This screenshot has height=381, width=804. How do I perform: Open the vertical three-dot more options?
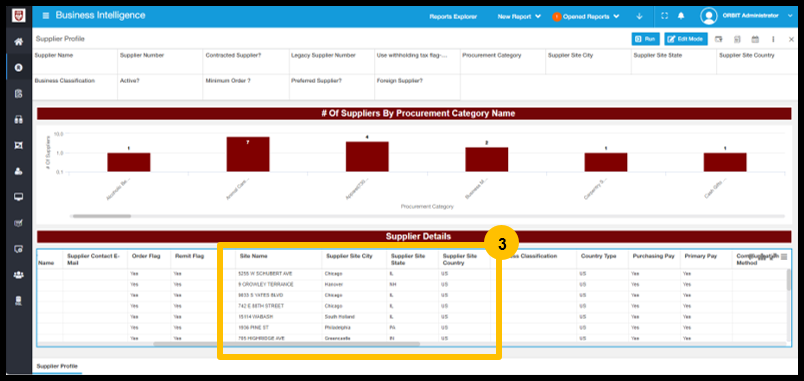point(773,39)
